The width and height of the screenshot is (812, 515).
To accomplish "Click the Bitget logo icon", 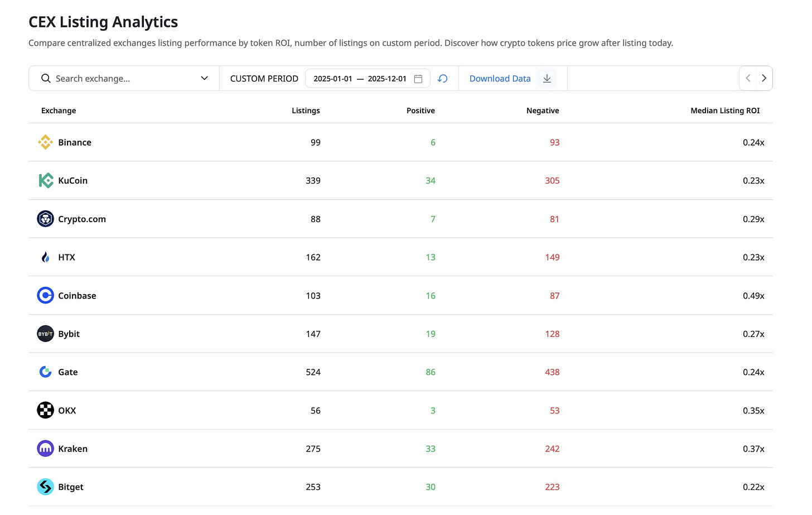I will (x=45, y=487).
